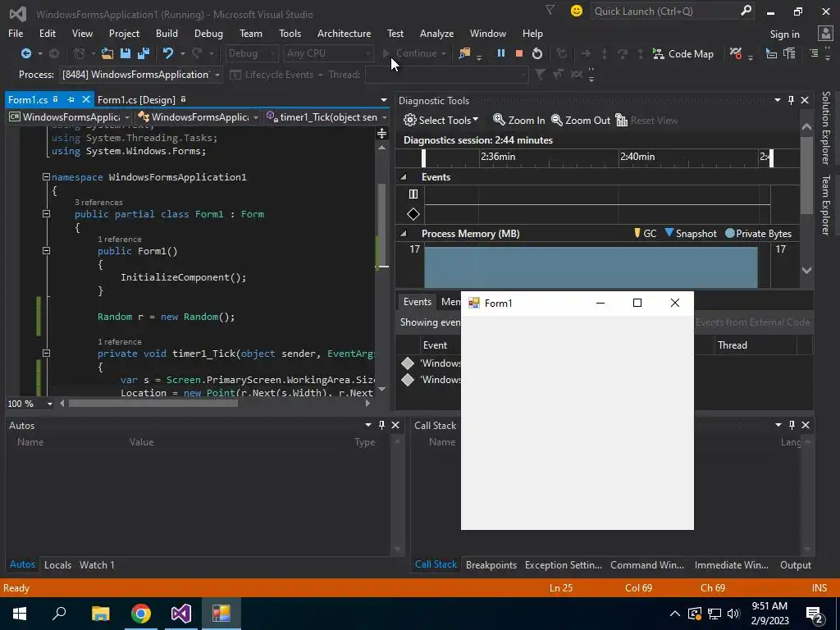
Task: Open the Solution Explorer side tab
Action: click(x=826, y=127)
